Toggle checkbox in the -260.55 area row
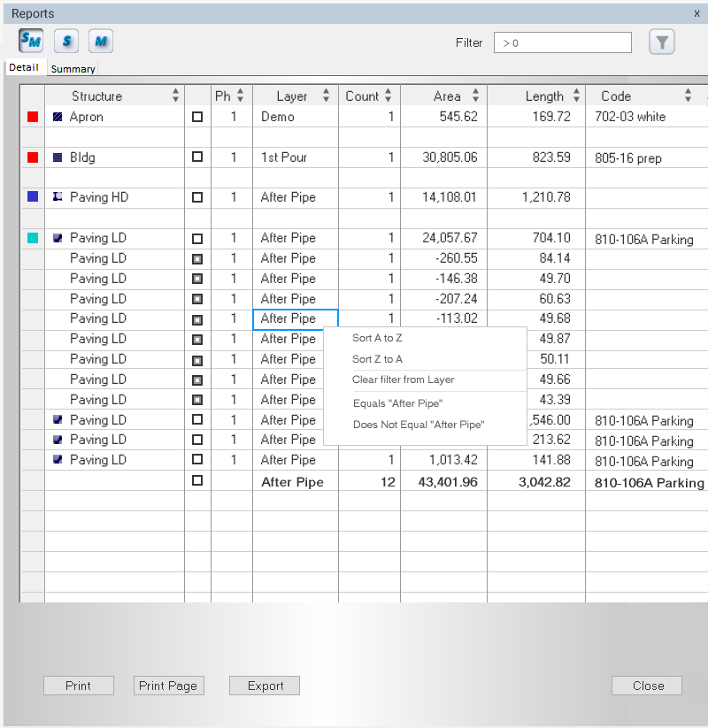This screenshot has height=728, width=708. pos(197,258)
